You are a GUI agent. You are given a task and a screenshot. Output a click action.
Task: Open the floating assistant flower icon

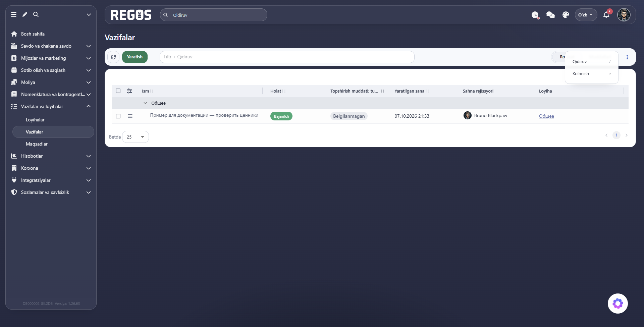(618, 304)
